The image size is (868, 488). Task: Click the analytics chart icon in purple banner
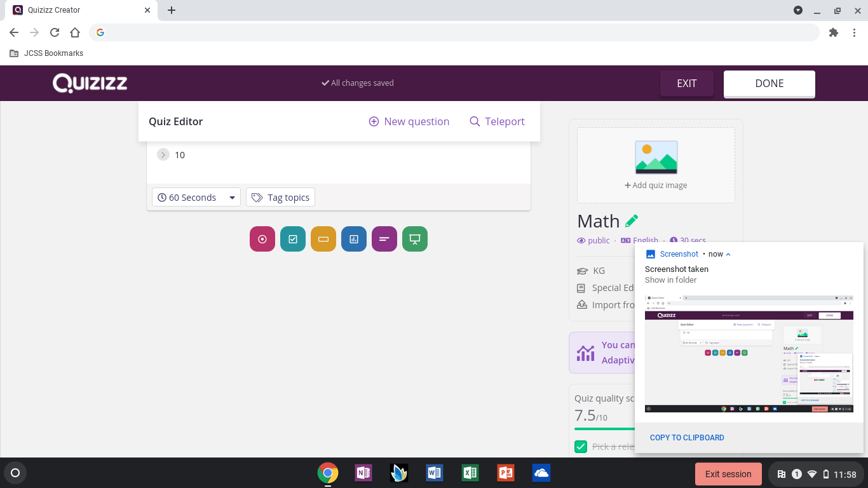pos(585,352)
